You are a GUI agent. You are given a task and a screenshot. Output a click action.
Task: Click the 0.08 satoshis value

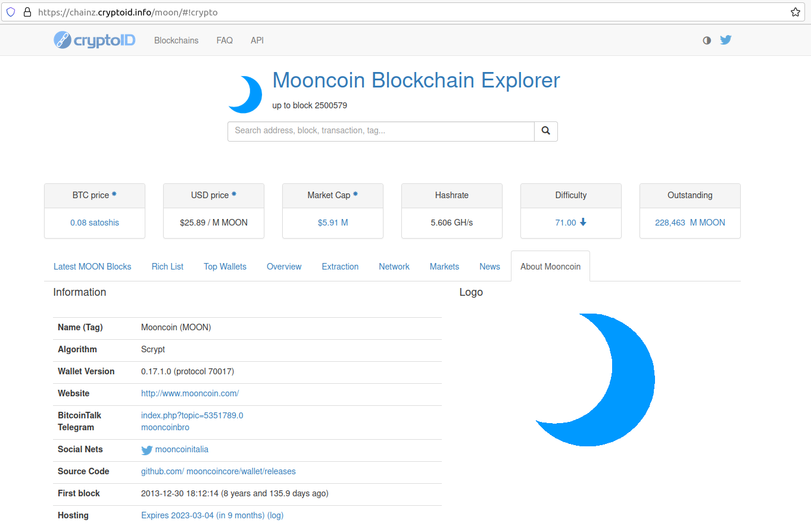pos(95,223)
